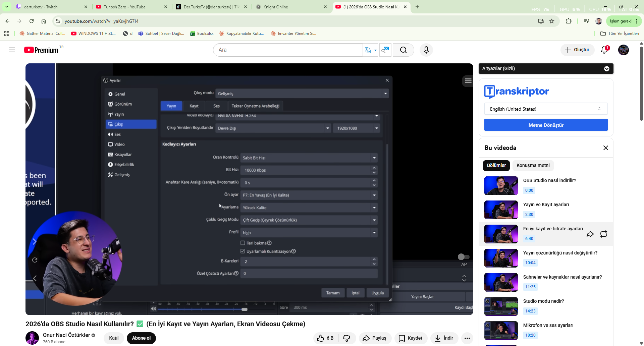Go to YouTube Premium home logo
Viewport: 644px width, 346px height.
tap(41, 50)
